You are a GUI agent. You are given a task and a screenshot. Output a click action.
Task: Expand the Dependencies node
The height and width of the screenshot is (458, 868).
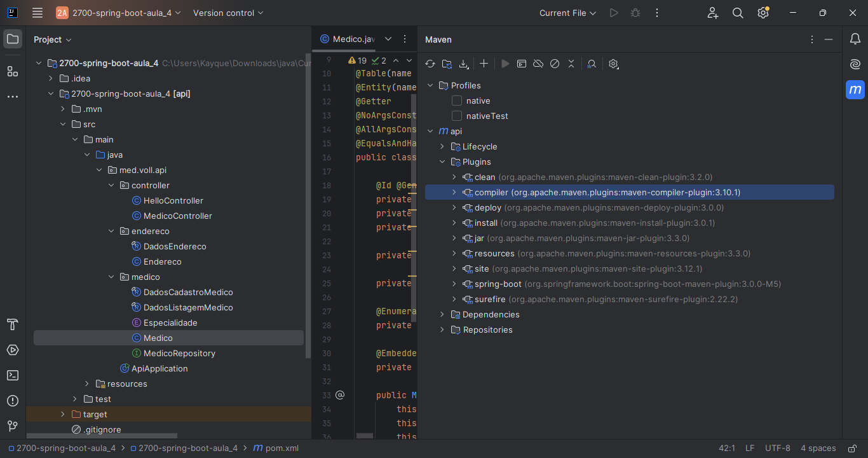coord(442,314)
